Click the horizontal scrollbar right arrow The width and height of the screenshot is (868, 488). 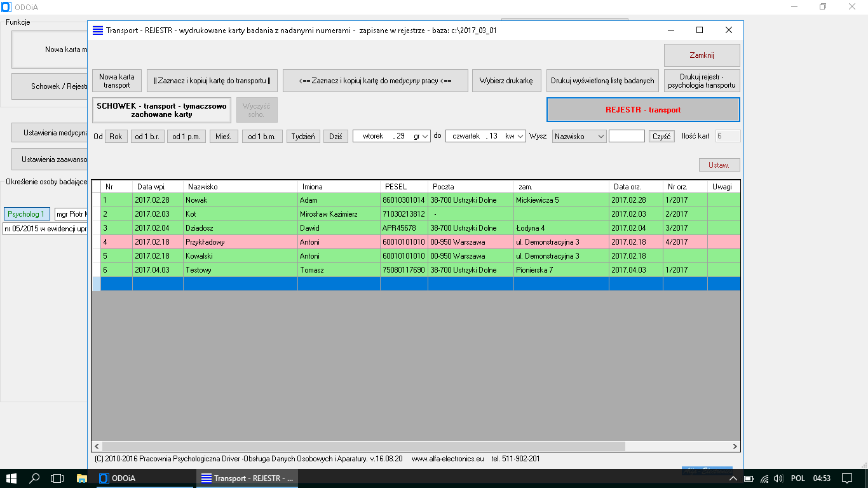[735, 446]
